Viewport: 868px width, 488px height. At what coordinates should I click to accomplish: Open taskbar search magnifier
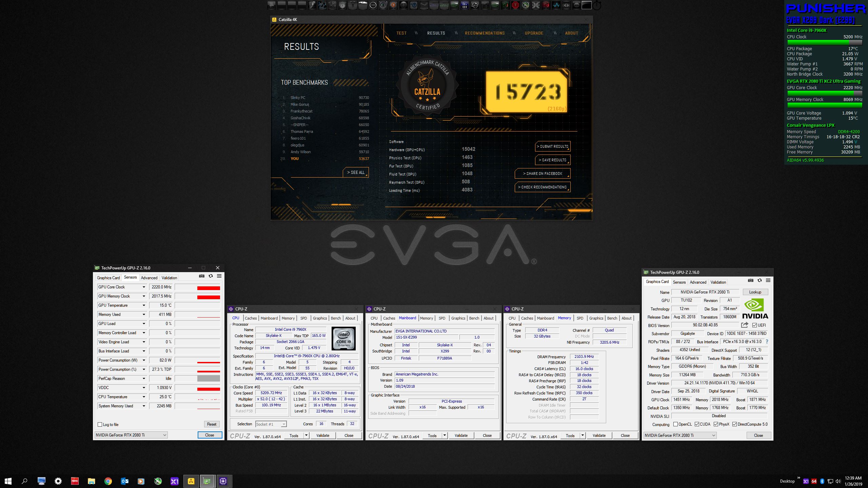click(x=24, y=481)
